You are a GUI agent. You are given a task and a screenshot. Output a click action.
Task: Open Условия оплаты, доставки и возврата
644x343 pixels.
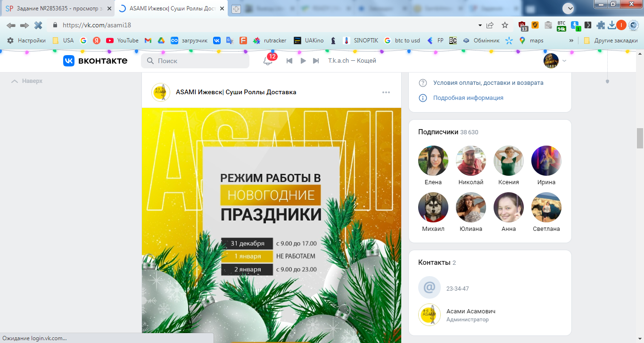(488, 83)
